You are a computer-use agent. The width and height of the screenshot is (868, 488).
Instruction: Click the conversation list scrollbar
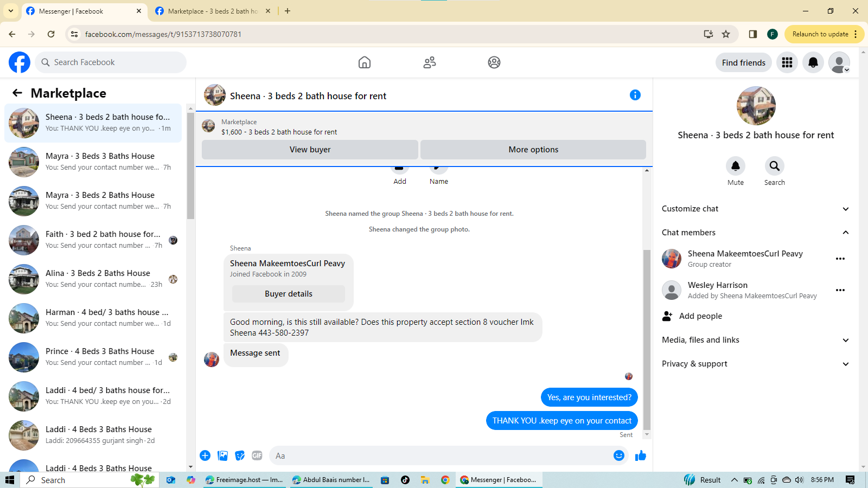coord(190,165)
